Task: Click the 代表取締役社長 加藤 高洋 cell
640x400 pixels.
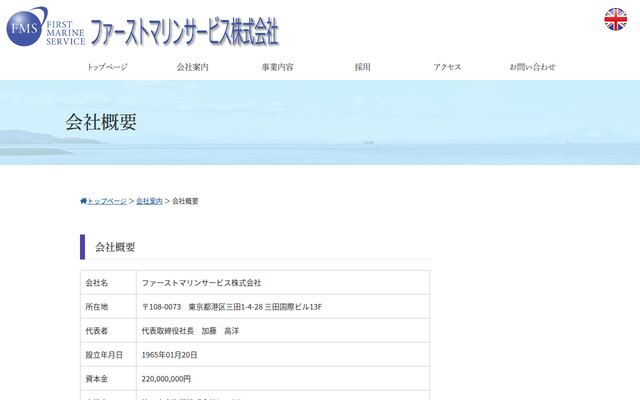Action: [x=283, y=331]
